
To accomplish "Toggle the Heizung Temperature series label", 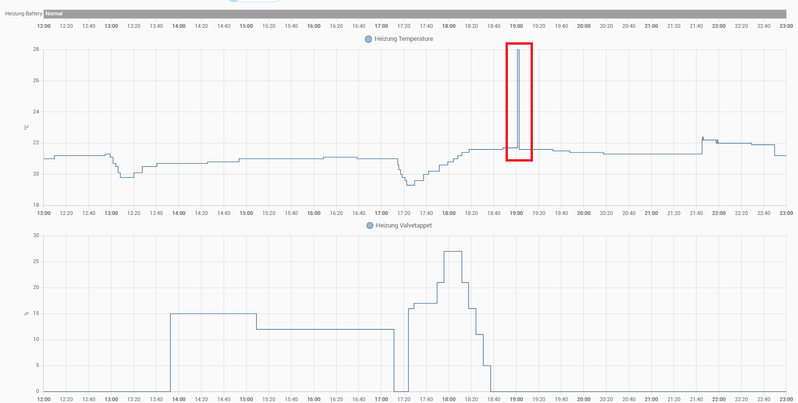I will tap(404, 39).
